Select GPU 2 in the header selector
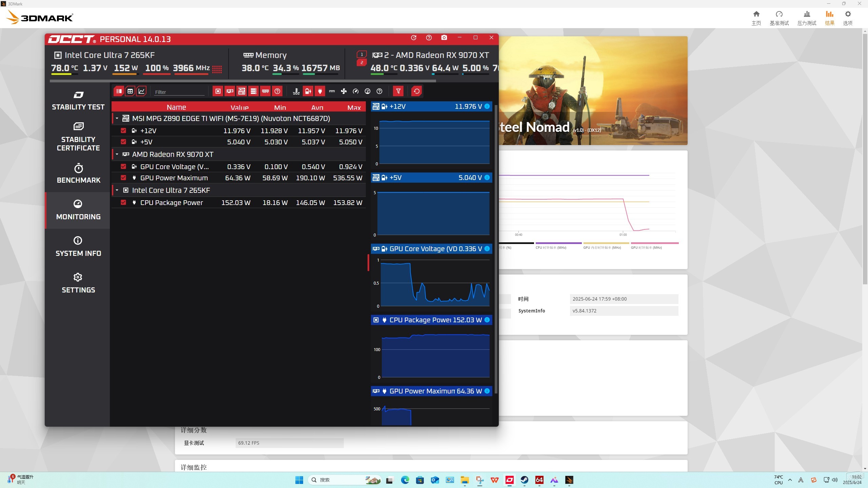The height and width of the screenshot is (488, 868). click(362, 62)
